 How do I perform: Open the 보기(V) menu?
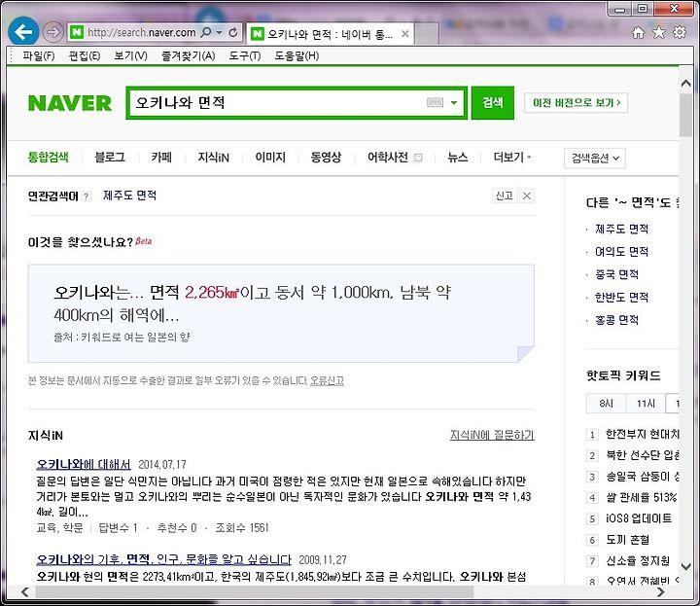click(130, 56)
